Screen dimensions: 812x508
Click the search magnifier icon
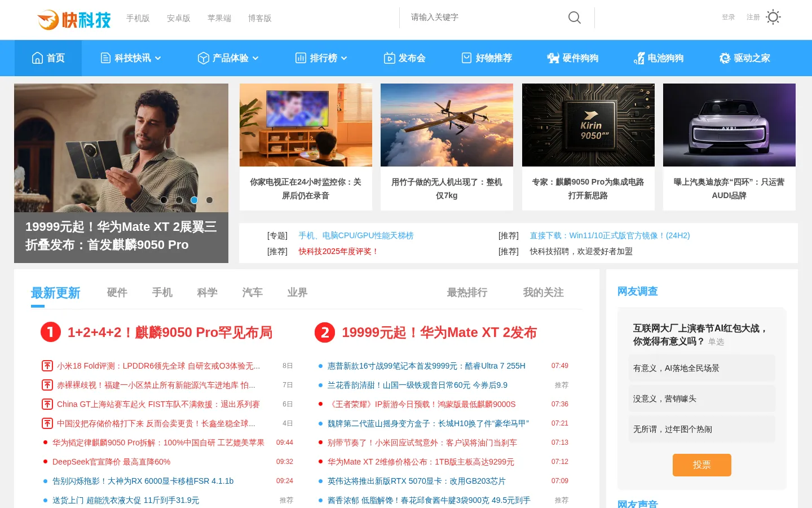pos(575,17)
